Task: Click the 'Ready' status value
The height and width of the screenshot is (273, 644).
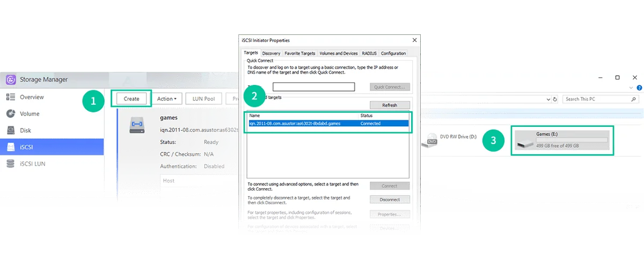Action: click(x=211, y=142)
